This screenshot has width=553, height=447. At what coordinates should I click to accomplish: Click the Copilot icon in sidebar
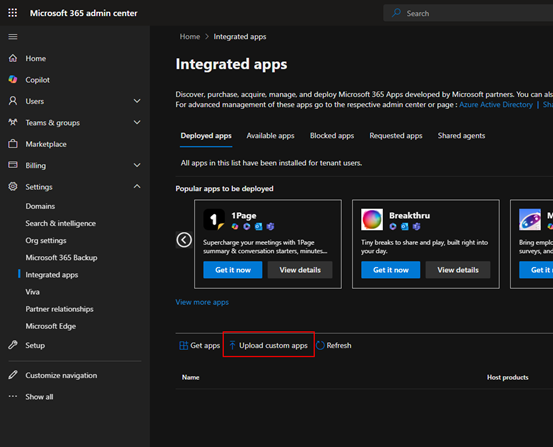click(13, 79)
